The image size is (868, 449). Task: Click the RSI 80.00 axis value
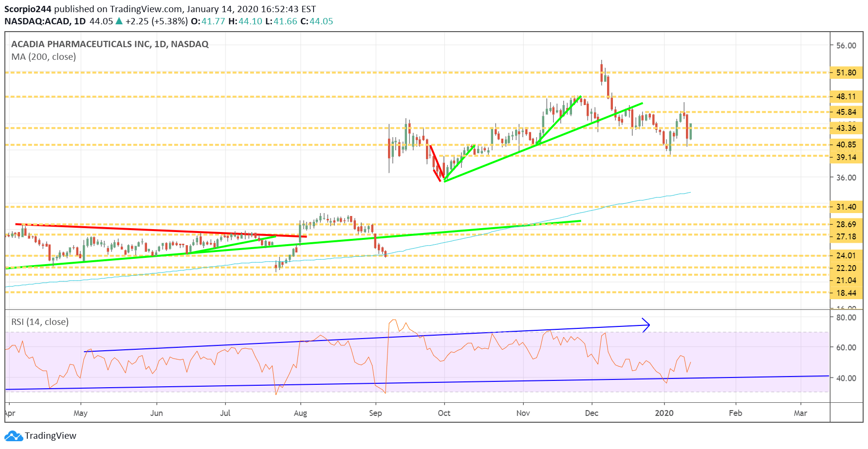846,317
